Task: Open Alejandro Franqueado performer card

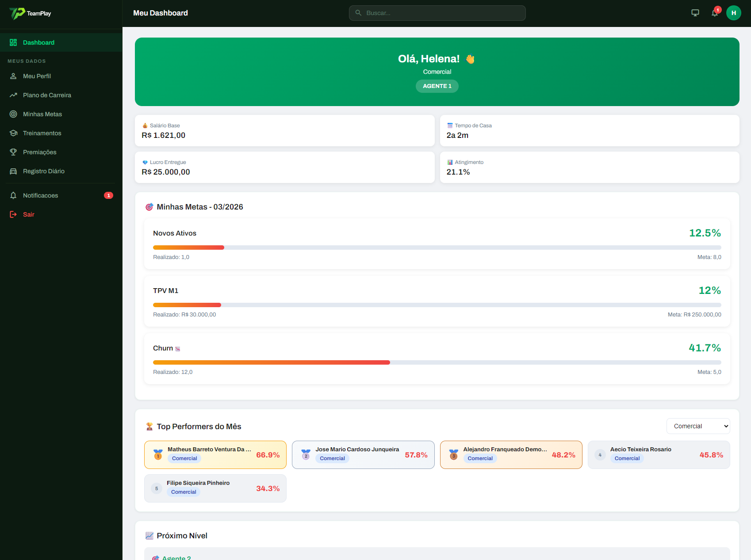Action: point(511,455)
